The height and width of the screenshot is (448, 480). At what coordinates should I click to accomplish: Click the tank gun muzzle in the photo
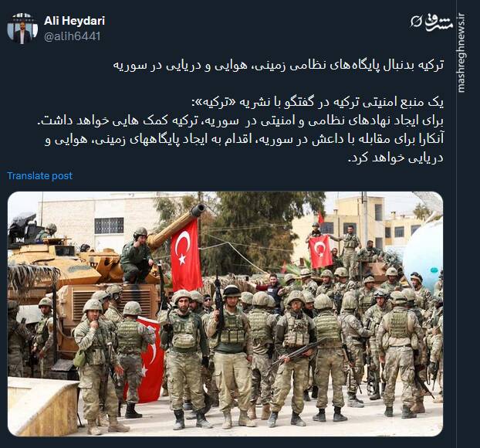[198, 211]
